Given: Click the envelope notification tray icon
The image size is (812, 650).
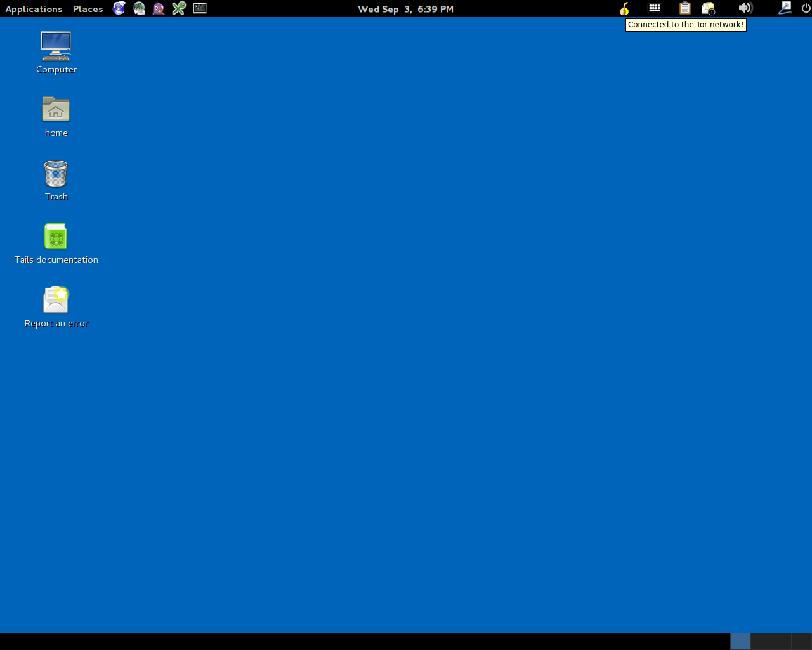Looking at the screenshot, I should (x=709, y=8).
